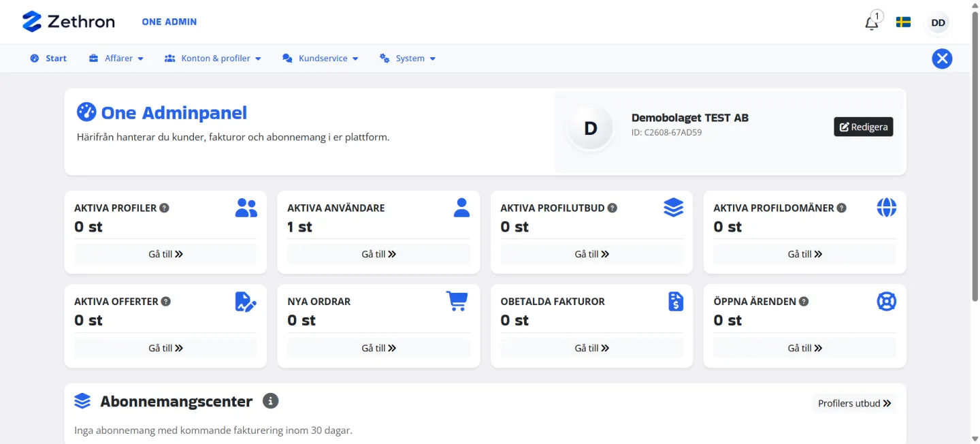The height and width of the screenshot is (444, 980).
Task: Open the DD user avatar menu
Action: tap(938, 22)
